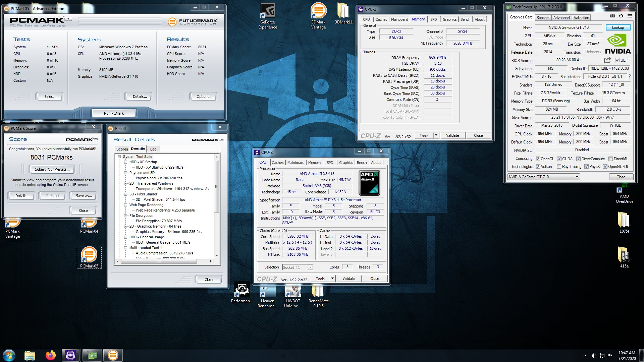This screenshot has height=362, width=644.
Task: Toggle the UEFI checkbox
Action: click(617, 60)
